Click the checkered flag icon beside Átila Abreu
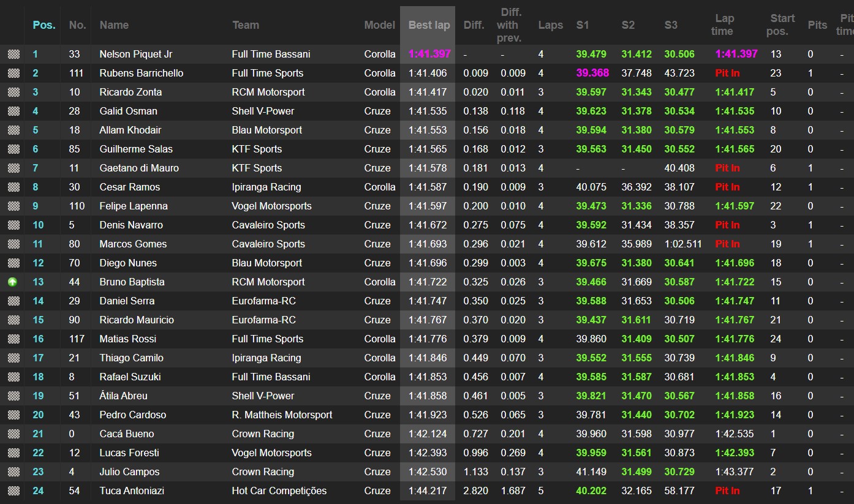Image resolution: width=854 pixels, height=504 pixels. click(x=13, y=396)
